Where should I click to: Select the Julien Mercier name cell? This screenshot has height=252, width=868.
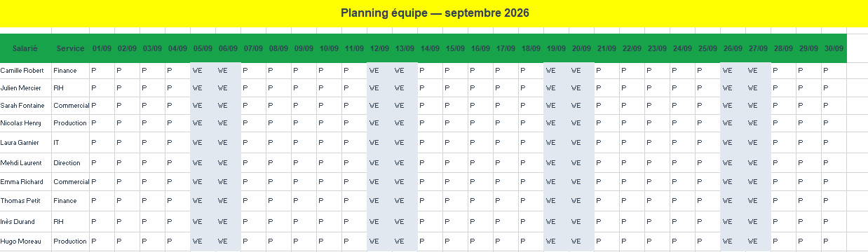(x=25, y=88)
